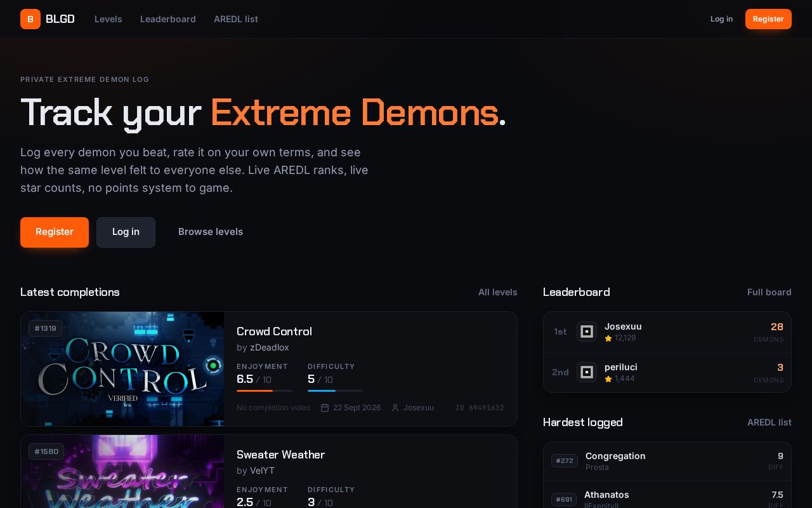This screenshot has width=812, height=508.
Task: Click Josexuu's 28 demons count
Action: click(777, 327)
